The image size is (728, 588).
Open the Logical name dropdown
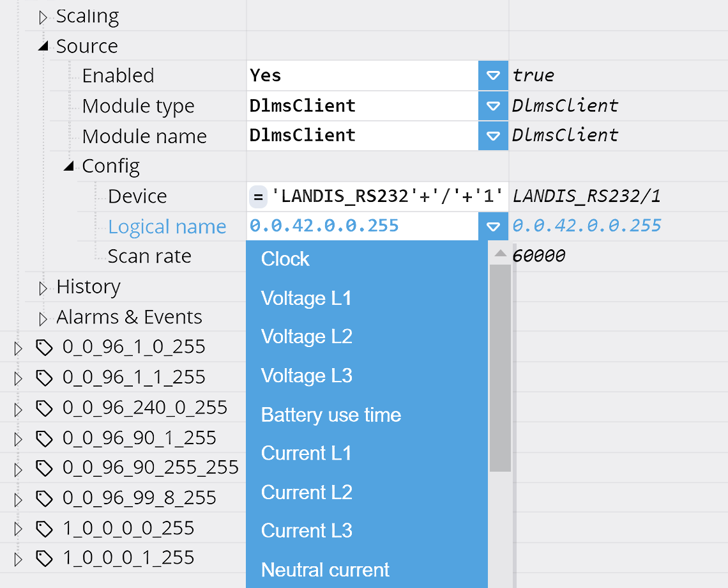(x=492, y=226)
